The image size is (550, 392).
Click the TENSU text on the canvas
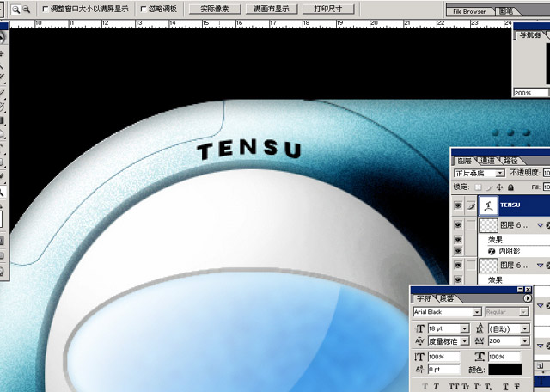click(x=249, y=150)
